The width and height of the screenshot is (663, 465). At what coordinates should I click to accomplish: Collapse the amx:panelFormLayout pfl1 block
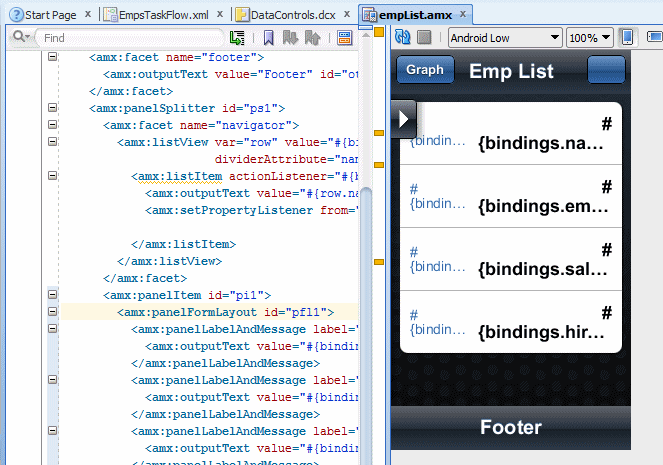point(52,312)
